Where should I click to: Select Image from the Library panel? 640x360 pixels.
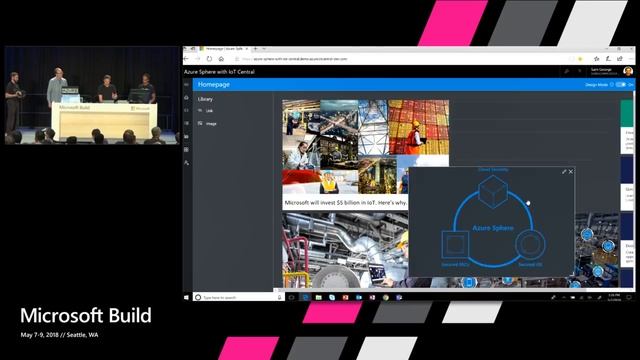tap(207, 123)
